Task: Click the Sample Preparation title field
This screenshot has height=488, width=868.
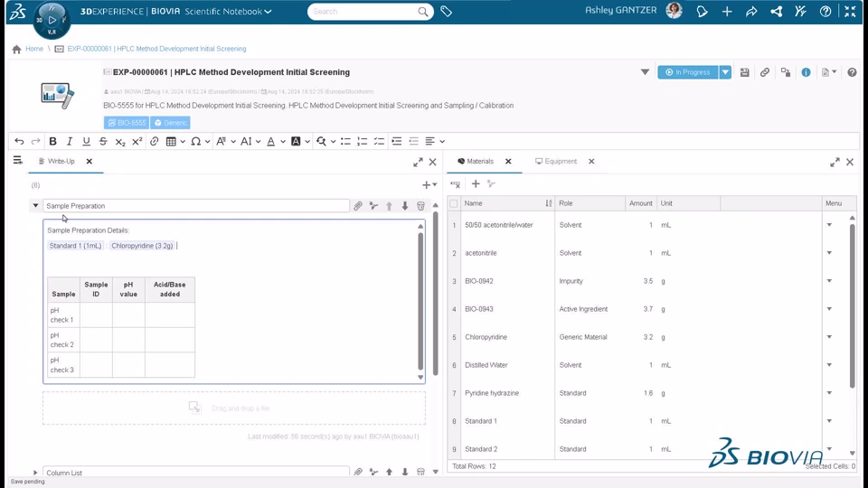Action: click(196, 206)
